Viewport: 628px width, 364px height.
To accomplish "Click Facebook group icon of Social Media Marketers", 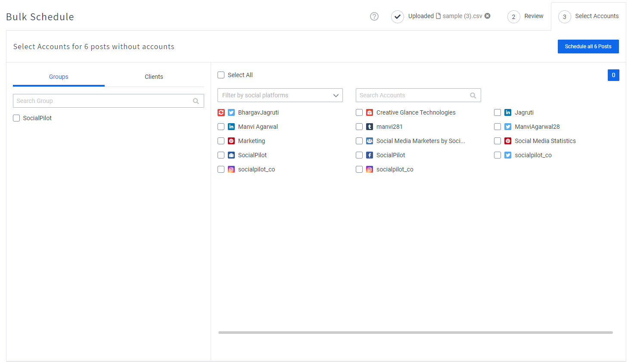I will (370, 141).
